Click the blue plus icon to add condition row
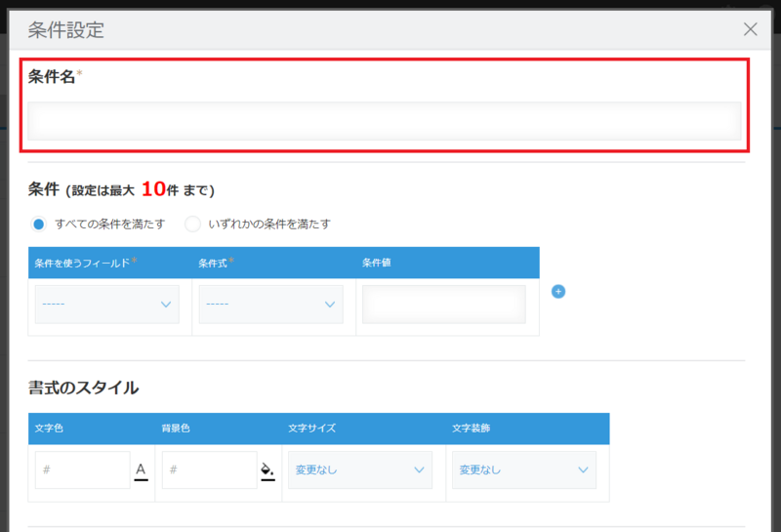781x532 pixels. pos(558,291)
